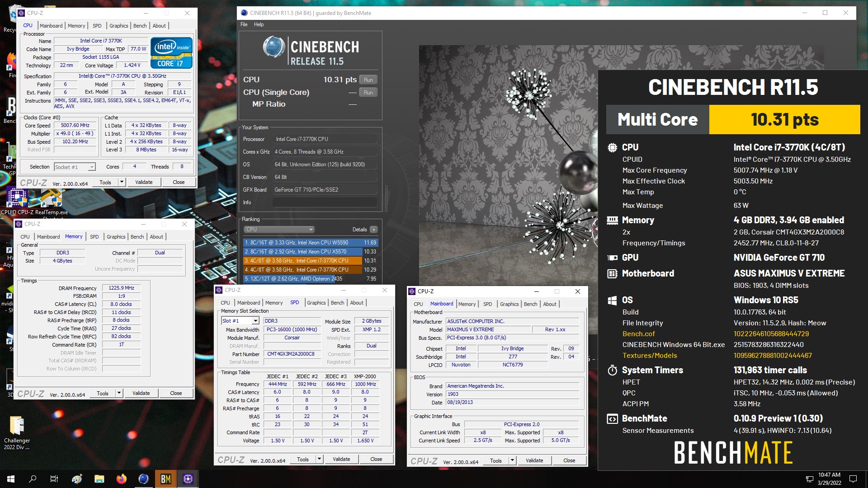Expand Tools dropdown arrow in SPD window
868x488 pixels.
point(319,459)
